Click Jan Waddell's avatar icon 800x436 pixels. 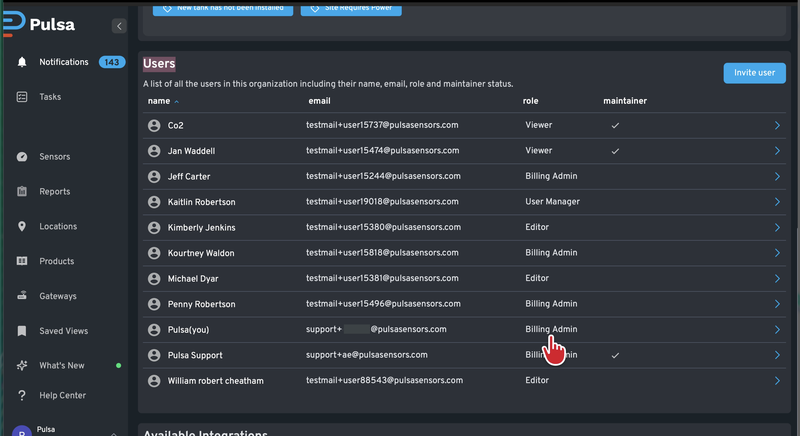click(154, 151)
